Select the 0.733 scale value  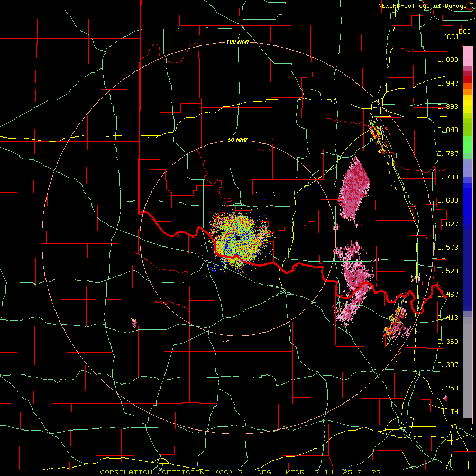click(x=448, y=177)
